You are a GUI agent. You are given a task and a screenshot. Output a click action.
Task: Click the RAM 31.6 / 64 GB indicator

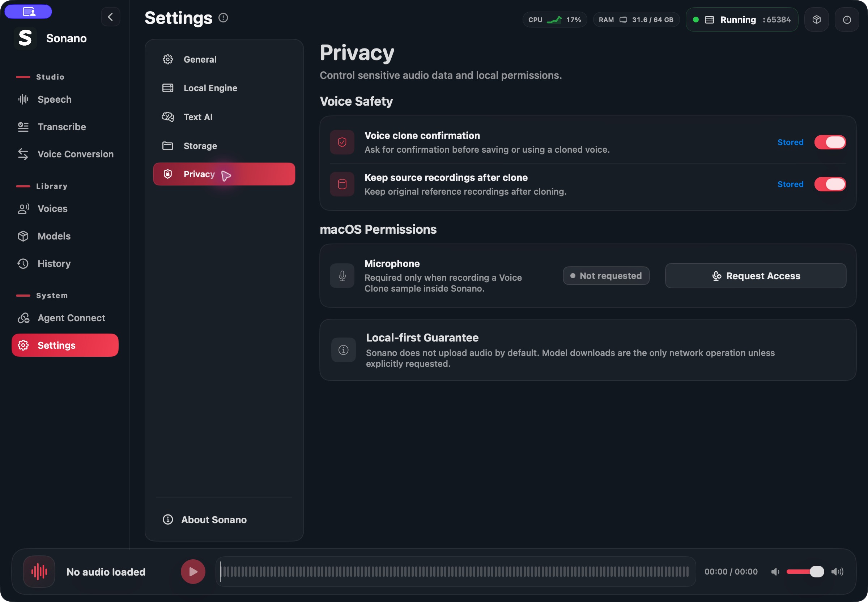pos(636,20)
